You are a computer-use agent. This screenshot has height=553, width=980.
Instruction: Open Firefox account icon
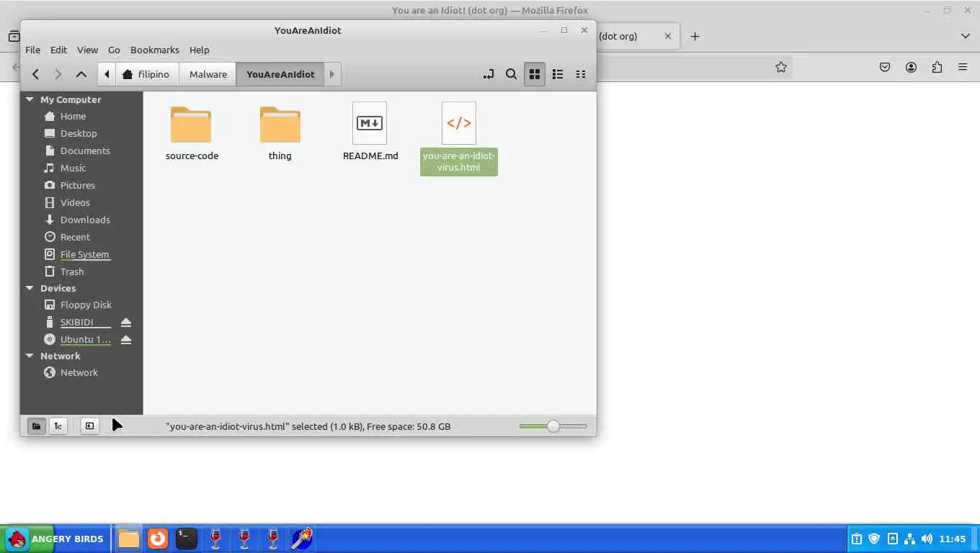click(x=911, y=67)
